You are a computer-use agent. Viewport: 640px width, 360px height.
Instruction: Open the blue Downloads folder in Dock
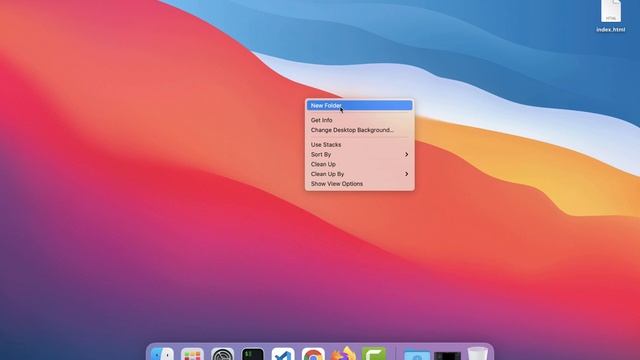(417, 354)
